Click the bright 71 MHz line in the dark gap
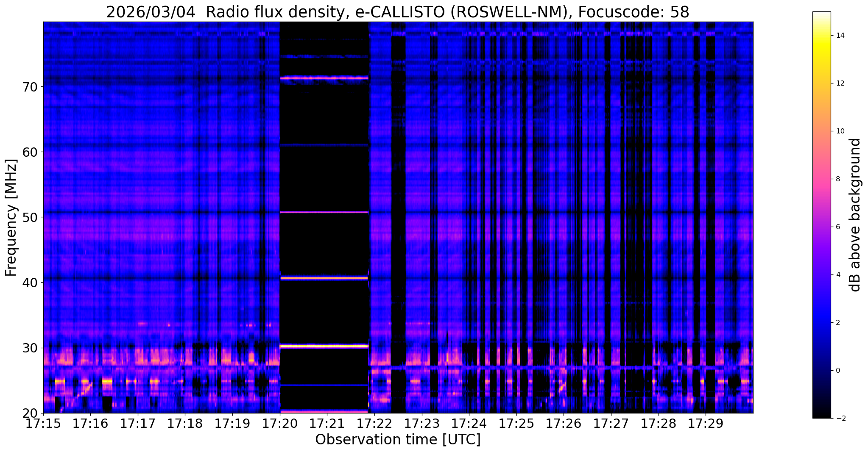This screenshot has height=452, width=868. tap(324, 78)
